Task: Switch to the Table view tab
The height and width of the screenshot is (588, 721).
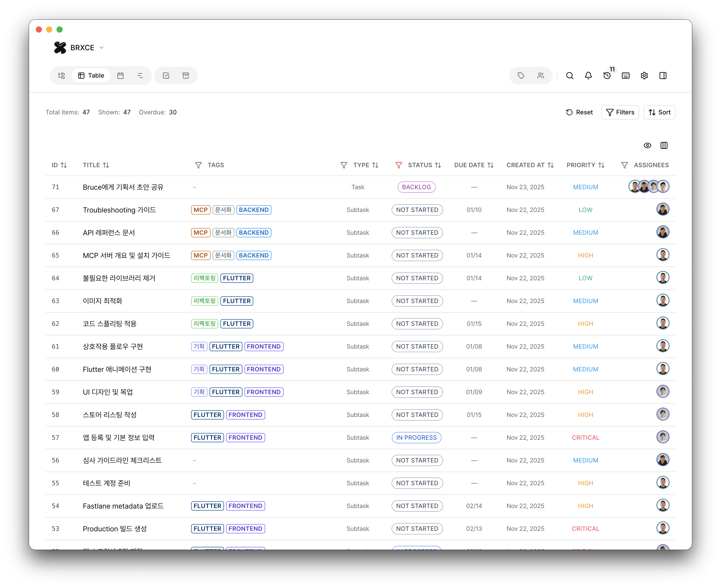Action: pyautogui.click(x=91, y=76)
